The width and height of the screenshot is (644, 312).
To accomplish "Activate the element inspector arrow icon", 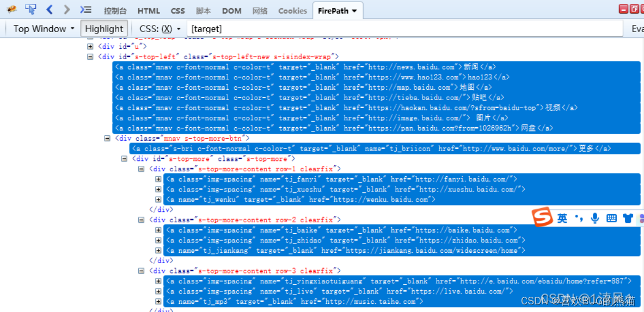I will [30, 9].
